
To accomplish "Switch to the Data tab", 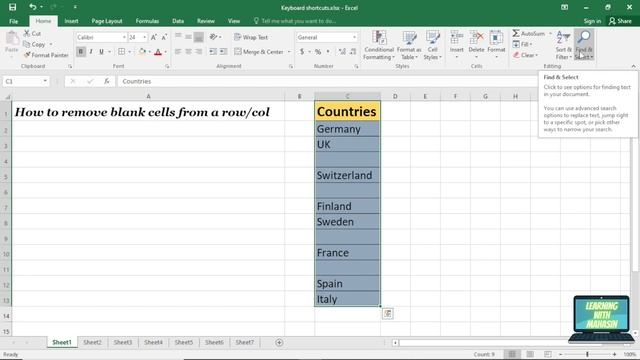I will tap(178, 21).
